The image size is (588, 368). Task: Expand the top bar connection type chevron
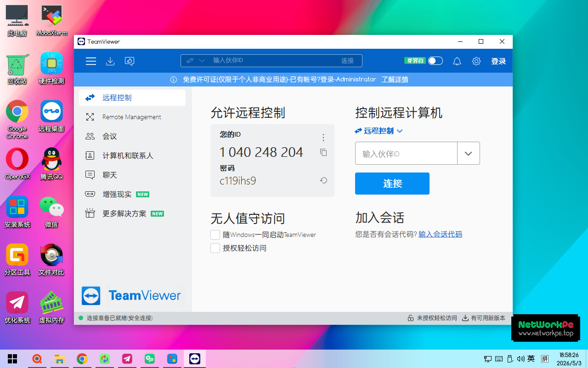[x=202, y=61]
